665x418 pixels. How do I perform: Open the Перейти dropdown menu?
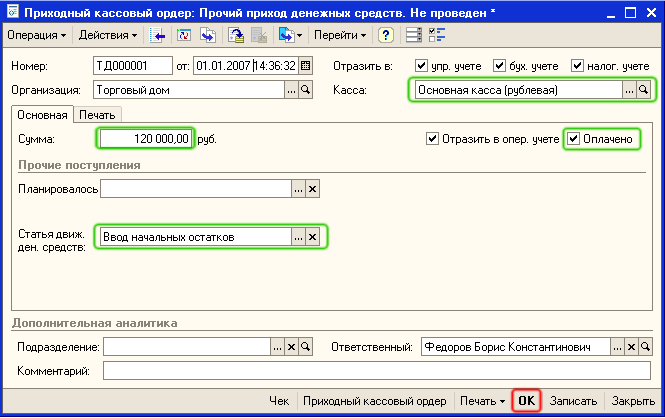coord(340,35)
